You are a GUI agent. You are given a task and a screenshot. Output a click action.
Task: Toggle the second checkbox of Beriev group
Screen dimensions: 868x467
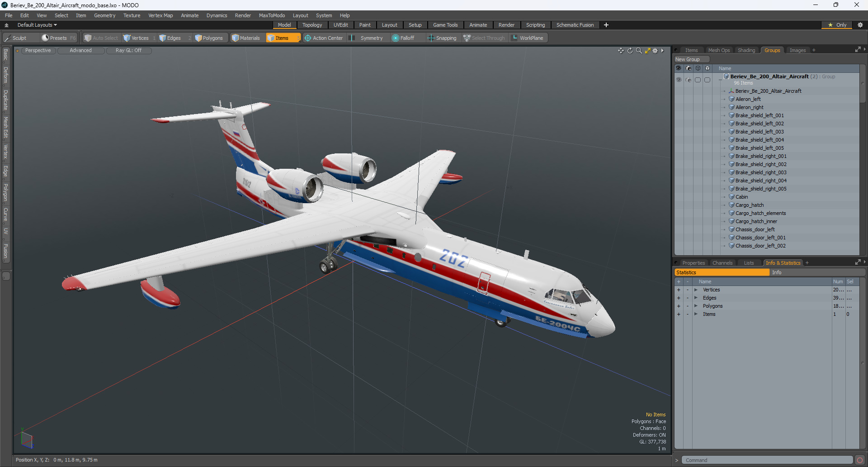708,80
